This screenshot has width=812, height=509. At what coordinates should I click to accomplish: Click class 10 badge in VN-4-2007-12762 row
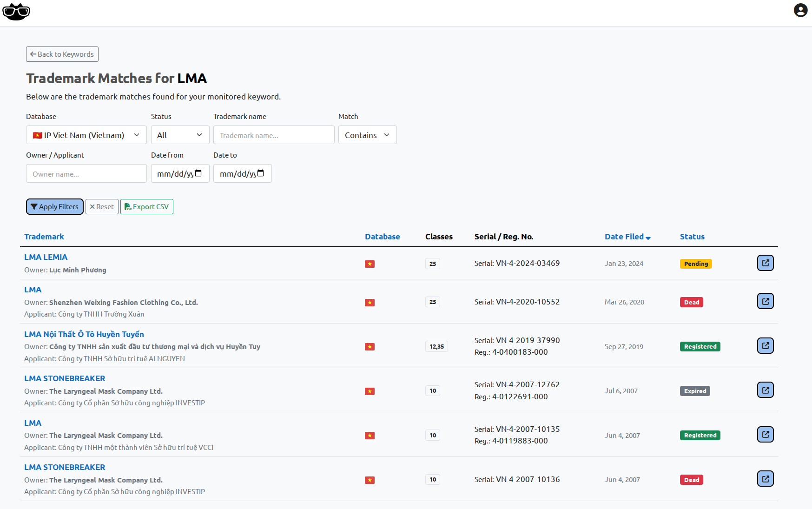[x=433, y=390]
